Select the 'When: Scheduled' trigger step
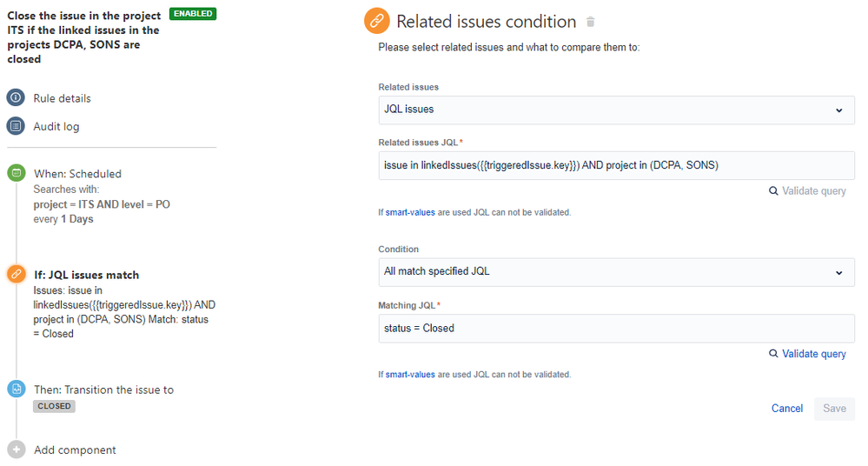This screenshot has width=868, height=466. click(77, 174)
